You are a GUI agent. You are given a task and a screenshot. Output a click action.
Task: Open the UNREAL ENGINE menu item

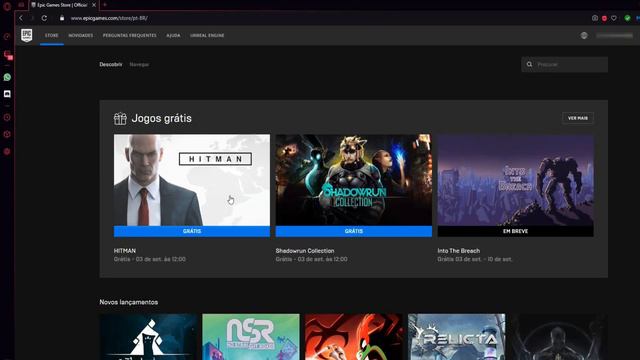click(x=207, y=36)
